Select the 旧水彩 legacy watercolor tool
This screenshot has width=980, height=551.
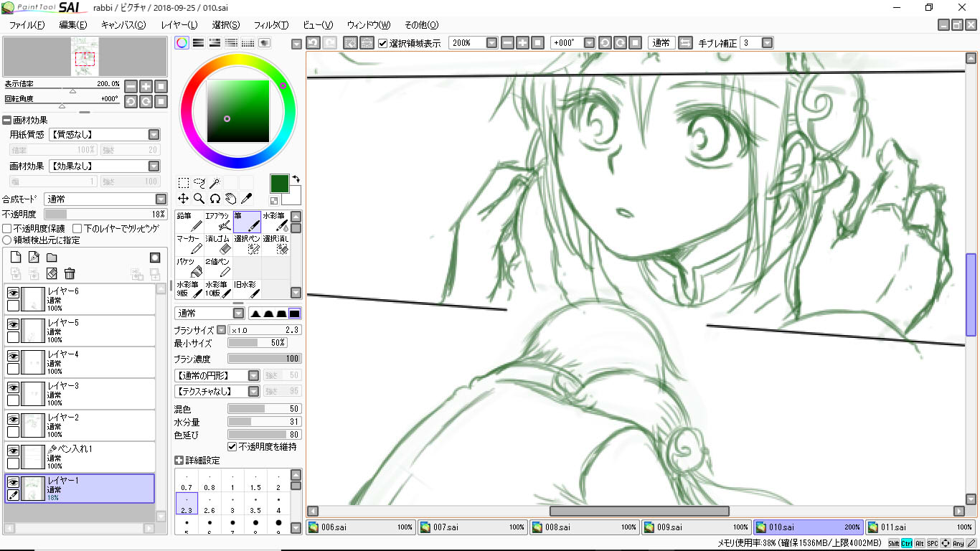[247, 289]
